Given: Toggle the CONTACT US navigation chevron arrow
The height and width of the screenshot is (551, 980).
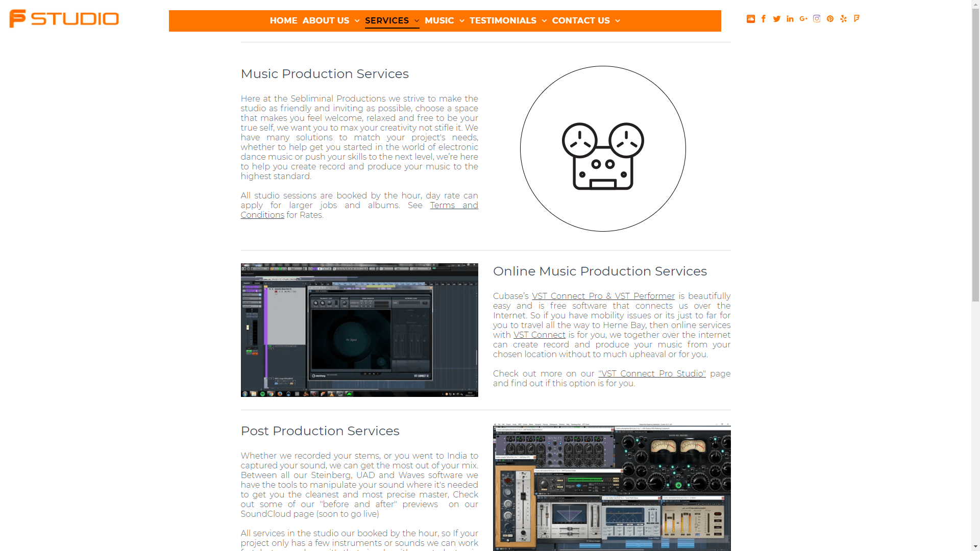Looking at the screenshot, I should (618, 21).
